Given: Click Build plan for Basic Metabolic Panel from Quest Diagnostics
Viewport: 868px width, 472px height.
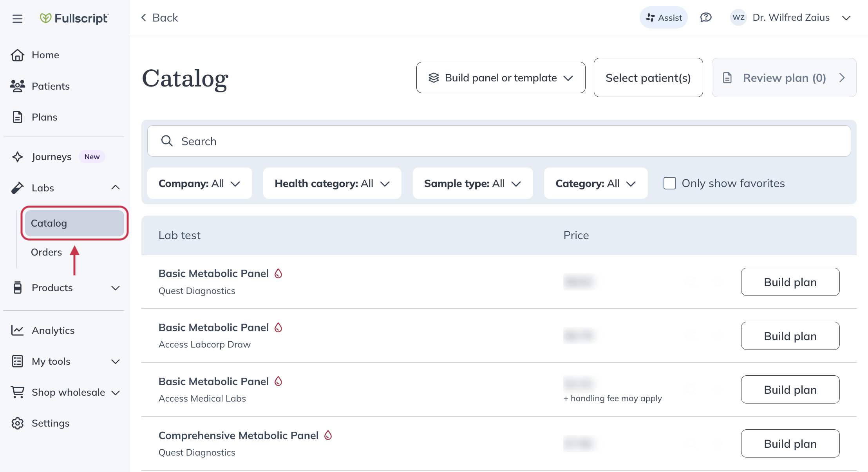Looking at the screenshot, I should pyautogui.click(x=790, y=282).
